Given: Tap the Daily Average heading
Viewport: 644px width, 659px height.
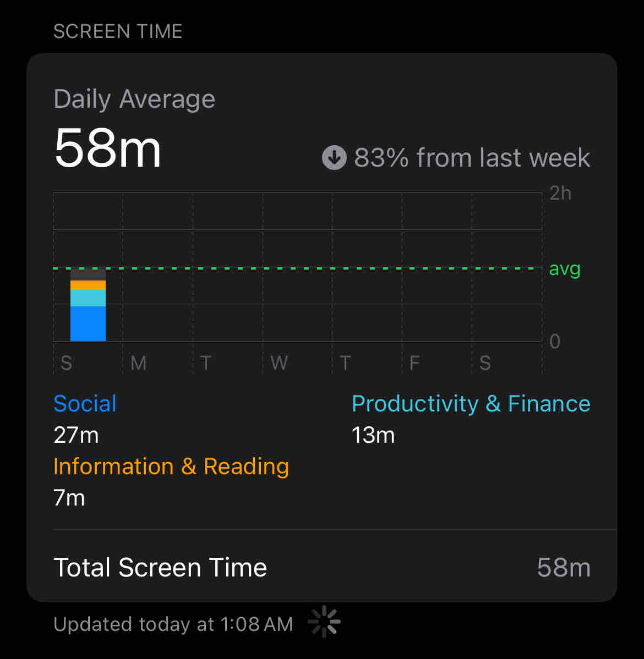Looking at the screenshot, I should point(134,100).
